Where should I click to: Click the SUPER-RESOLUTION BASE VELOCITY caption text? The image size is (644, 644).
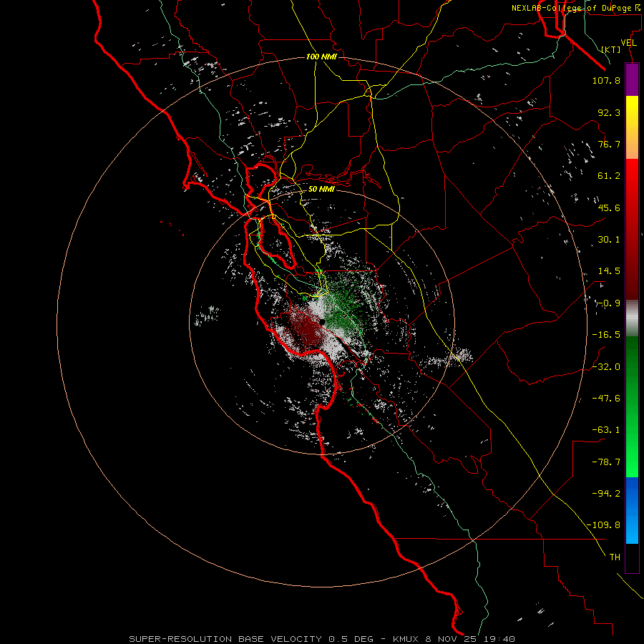227,639
